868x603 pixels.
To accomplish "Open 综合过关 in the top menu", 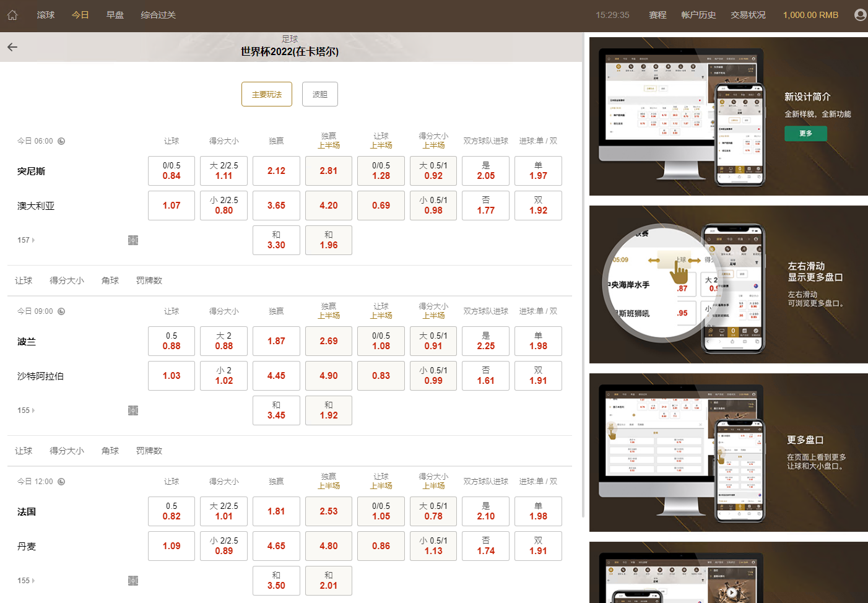I will [x=158, y=15].
